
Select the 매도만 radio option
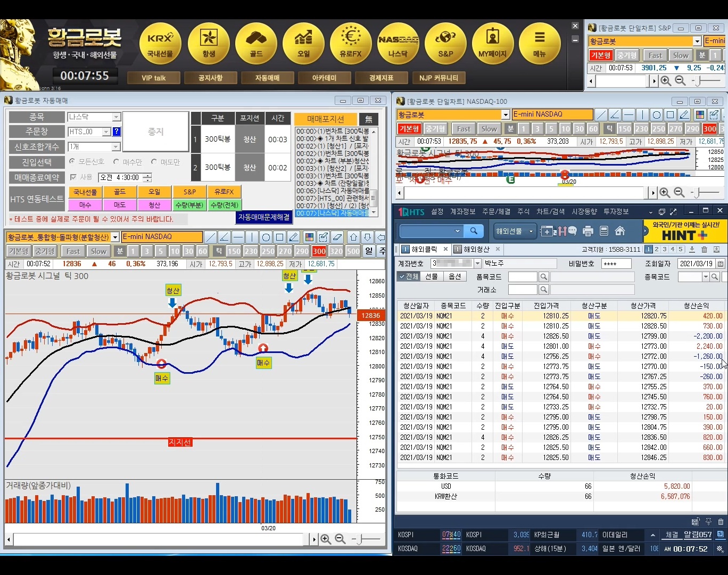[x=154, y=161]
